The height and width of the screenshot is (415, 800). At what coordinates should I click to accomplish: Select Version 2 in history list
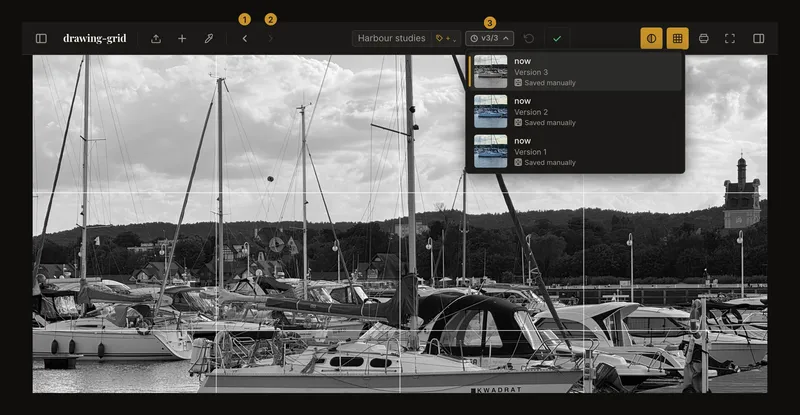575,111
